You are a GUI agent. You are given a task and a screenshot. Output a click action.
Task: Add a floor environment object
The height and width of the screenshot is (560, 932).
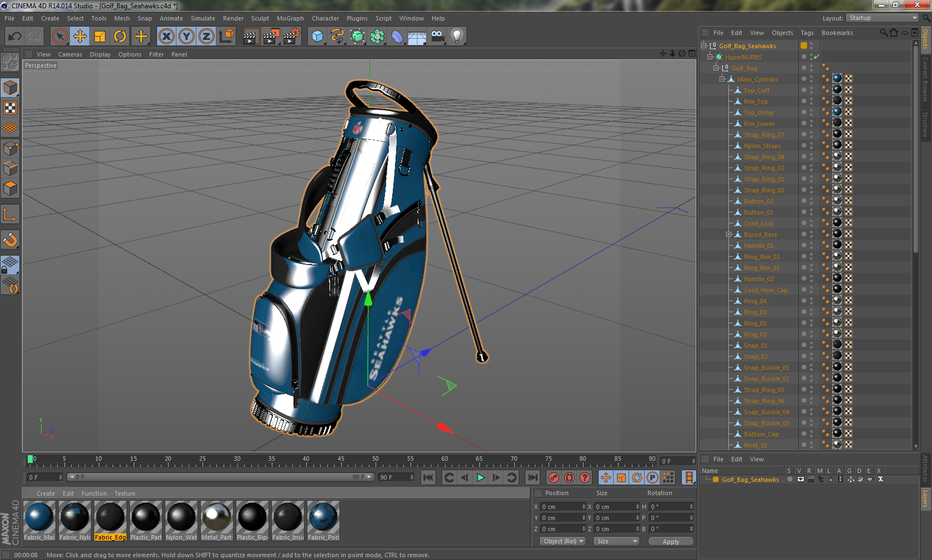click(417, 37)
